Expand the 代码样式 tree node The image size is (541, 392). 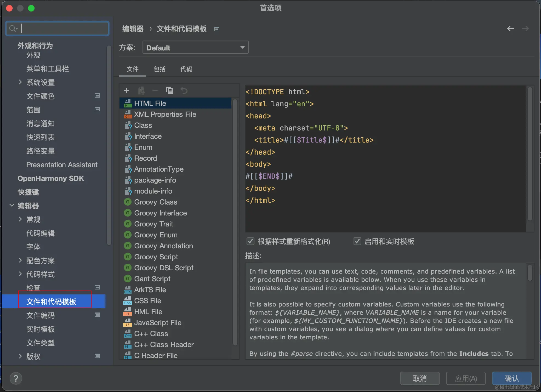20,274
